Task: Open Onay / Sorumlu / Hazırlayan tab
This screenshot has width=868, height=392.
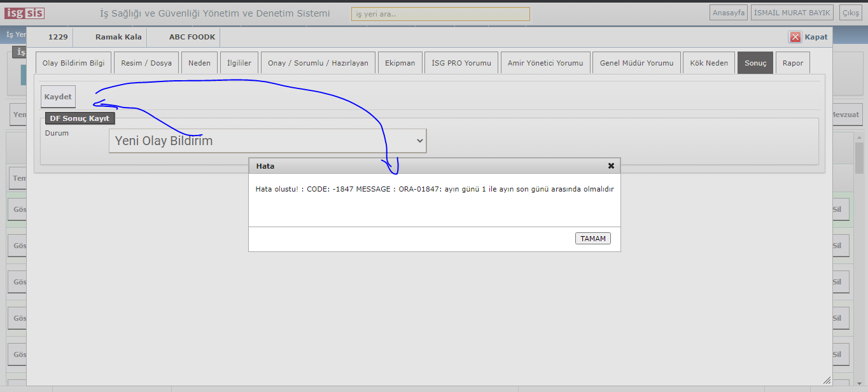Action: tap(318, 63)
